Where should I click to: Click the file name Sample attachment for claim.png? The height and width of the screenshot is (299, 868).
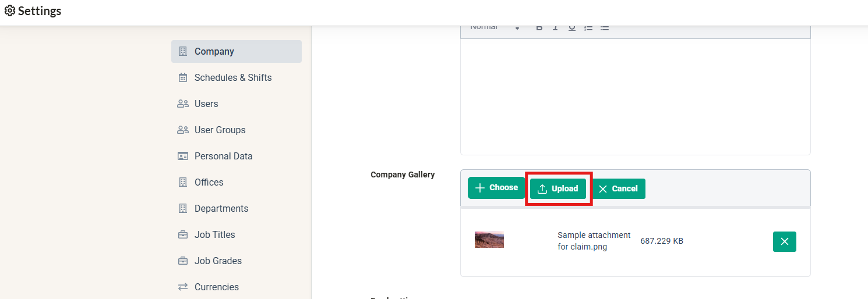[x=594, y=241]
